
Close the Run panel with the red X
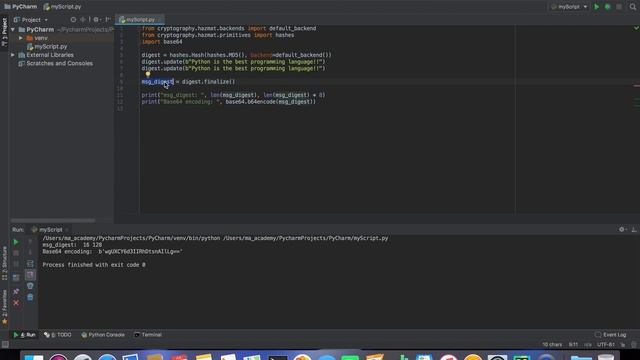[16, 303]
